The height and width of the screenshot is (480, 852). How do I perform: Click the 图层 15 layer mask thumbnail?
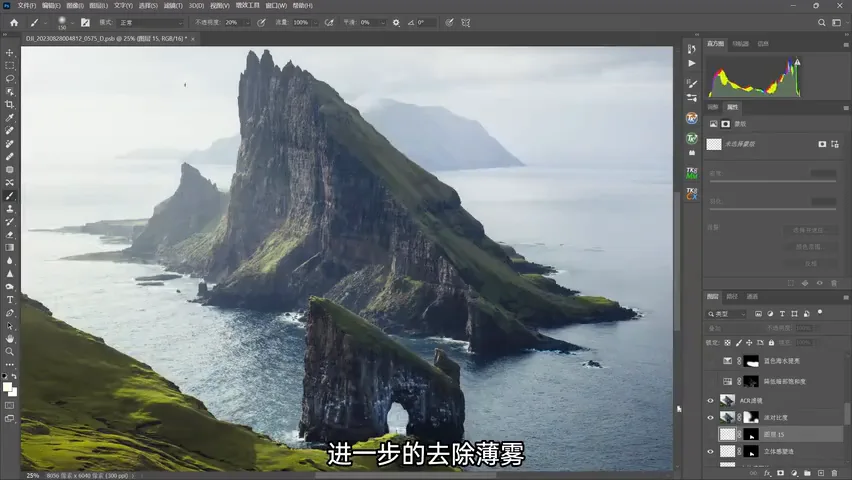point(751,434)
